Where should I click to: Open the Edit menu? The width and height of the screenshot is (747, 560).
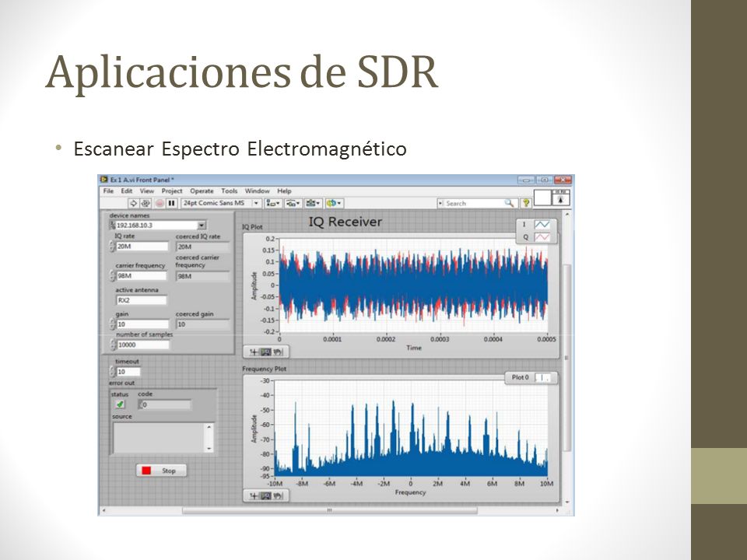point(126,191)
